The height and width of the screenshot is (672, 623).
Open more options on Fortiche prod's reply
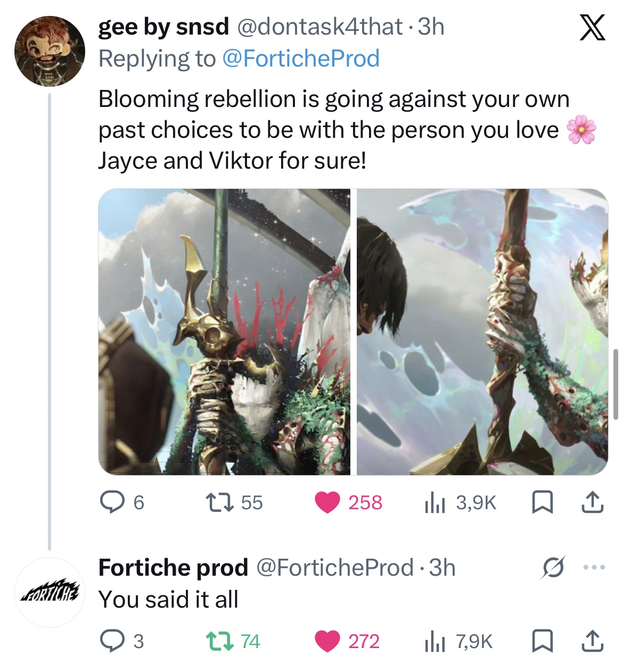(594, 568)
